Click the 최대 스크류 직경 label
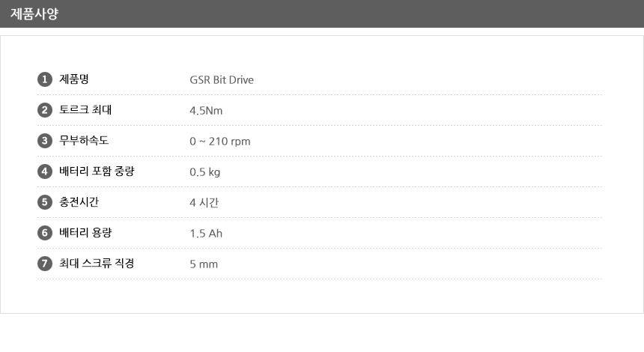The image size is (644, 352). pyautogui.click(x=97, y=264)
